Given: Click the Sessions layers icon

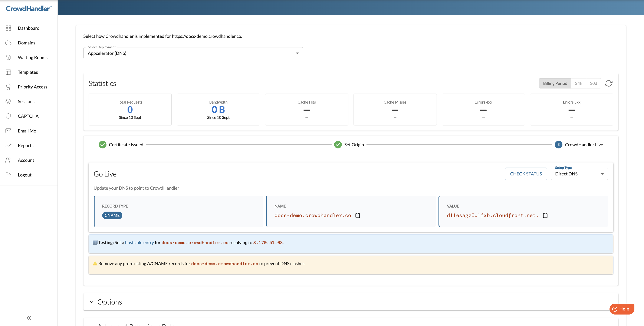Looking at the screenshot, I should tap(8, 101).
